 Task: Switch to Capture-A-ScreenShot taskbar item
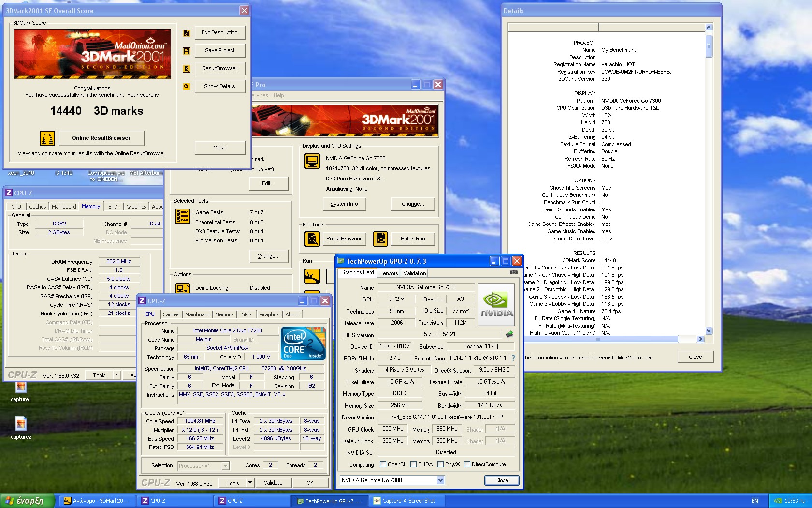(x=406, y=501)
